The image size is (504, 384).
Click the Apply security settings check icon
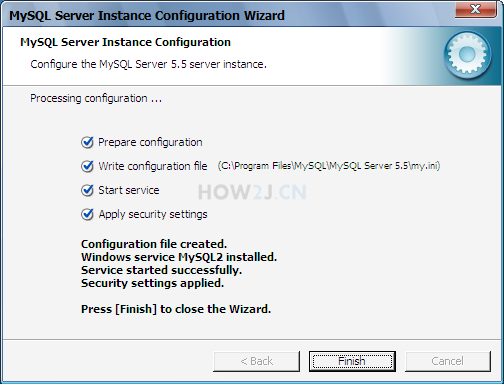pyautogui.click(x=87, y=214)
